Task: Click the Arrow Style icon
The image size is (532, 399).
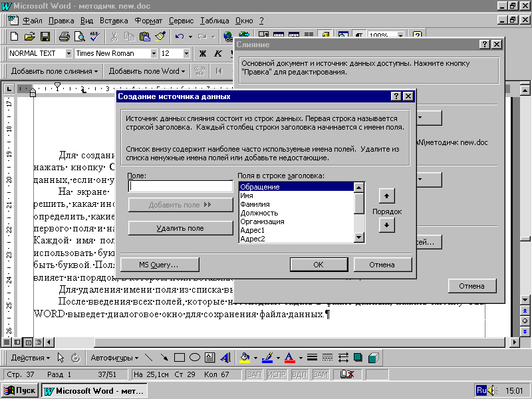Action: 343,358
